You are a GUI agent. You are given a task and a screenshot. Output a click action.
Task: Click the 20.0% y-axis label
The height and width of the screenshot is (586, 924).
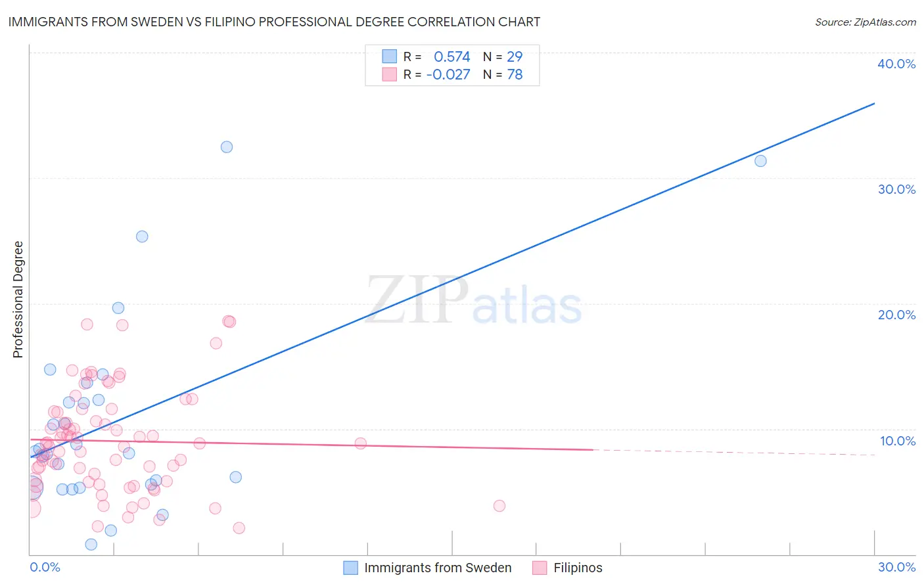[x=896, y=315]
